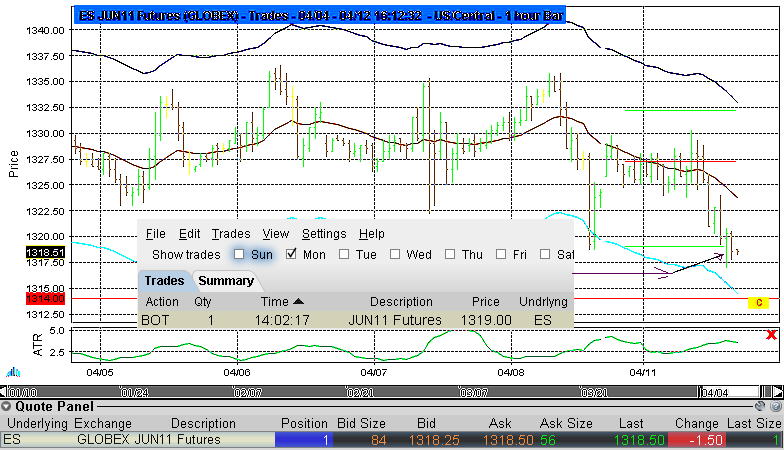
Task: Open the Edit menu
Action: pos(190,234)
